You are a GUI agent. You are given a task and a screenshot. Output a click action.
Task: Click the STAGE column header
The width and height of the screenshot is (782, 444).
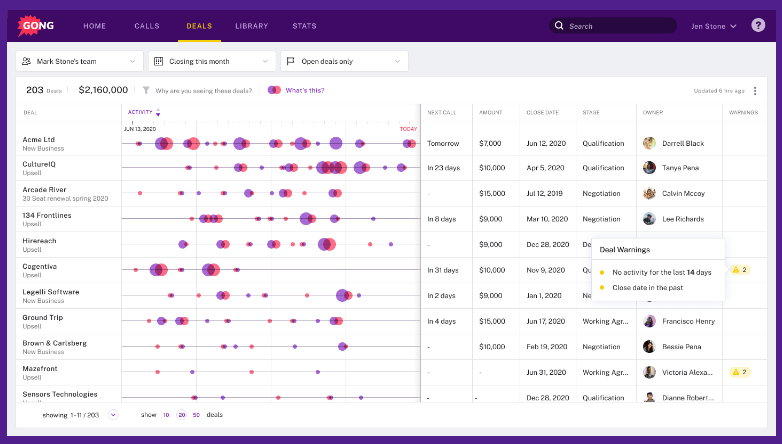(590, 113)
